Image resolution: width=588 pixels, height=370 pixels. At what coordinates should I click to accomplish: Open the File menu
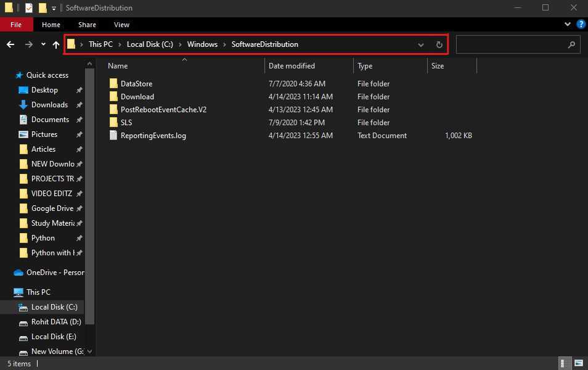point(16,25)
